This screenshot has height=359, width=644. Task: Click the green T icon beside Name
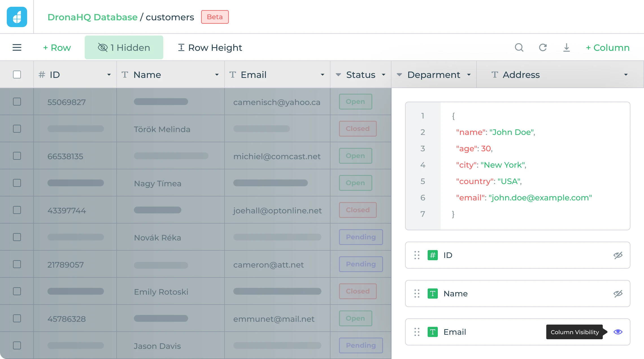[433, 294]
